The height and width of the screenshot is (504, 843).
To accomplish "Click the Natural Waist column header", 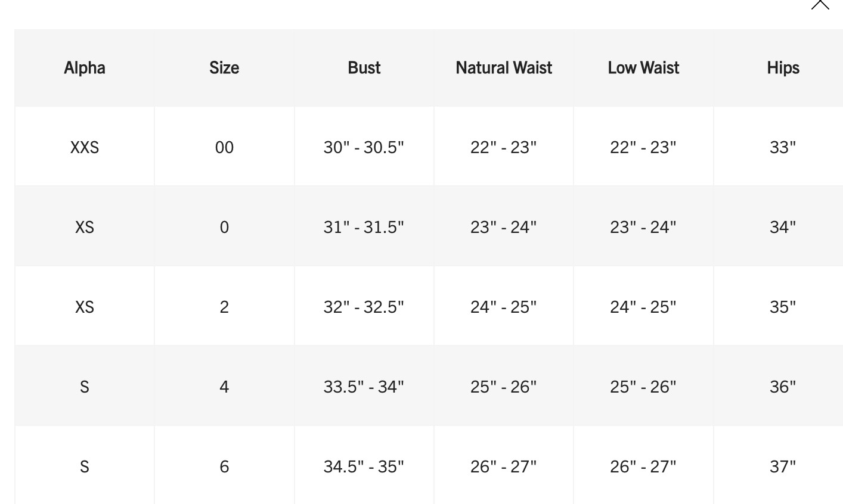I will pos(504,67).
